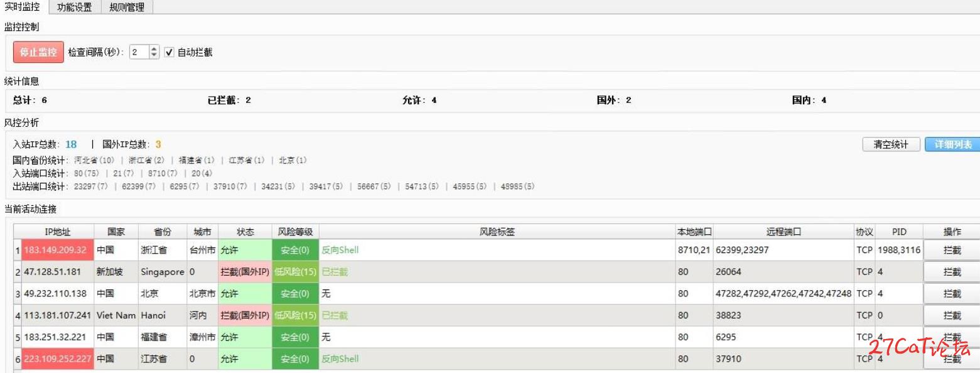Toggle the 自动拦截 checkbox
The image size is (980, 373).
click(169, 52)
